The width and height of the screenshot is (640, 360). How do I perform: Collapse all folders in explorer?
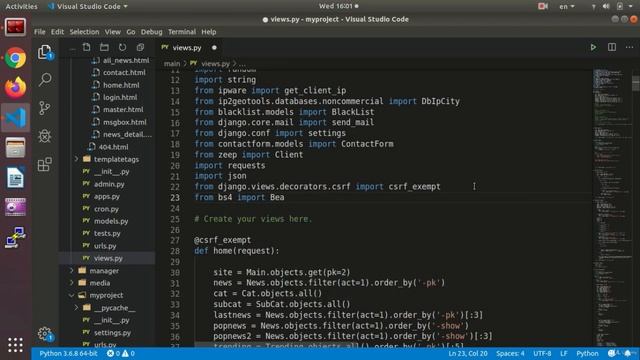pos(140,47)
